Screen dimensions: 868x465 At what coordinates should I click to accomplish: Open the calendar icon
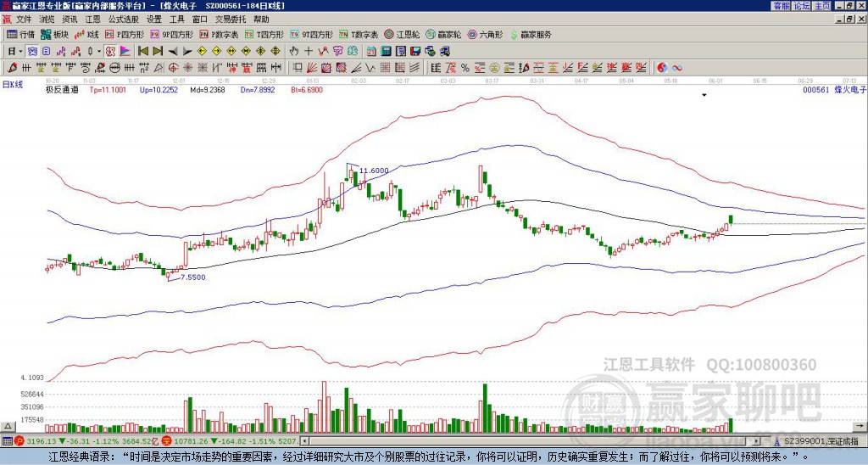[371, 51]
